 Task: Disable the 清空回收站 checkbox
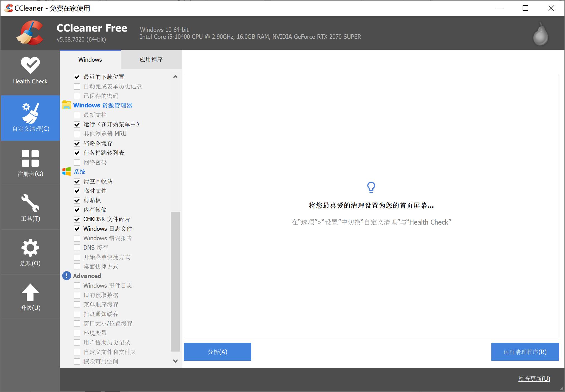(x=77, y=181)
